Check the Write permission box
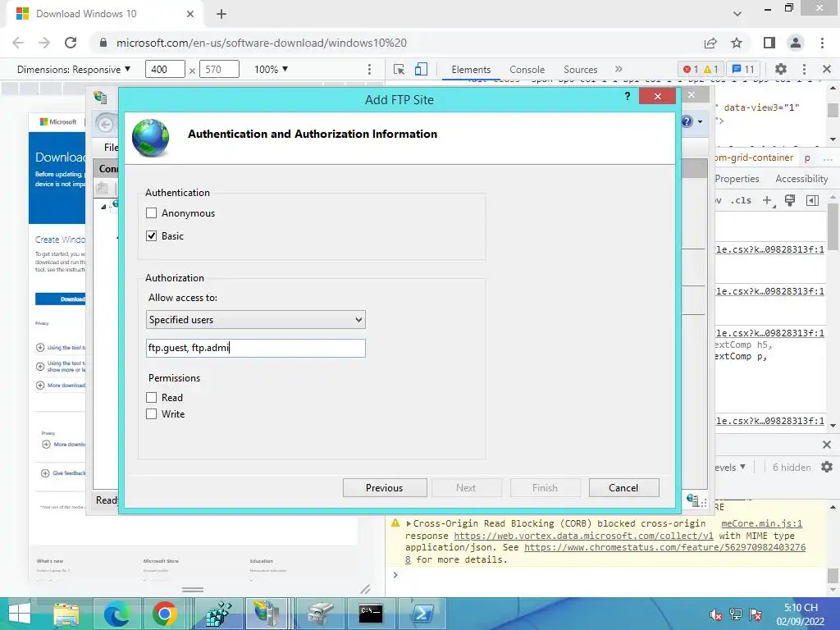 152,414
